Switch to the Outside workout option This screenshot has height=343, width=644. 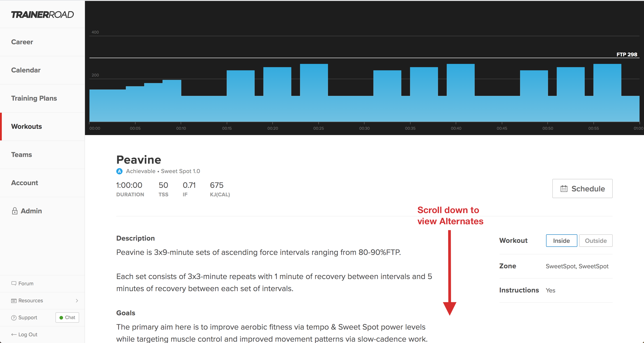coord(596,241)
